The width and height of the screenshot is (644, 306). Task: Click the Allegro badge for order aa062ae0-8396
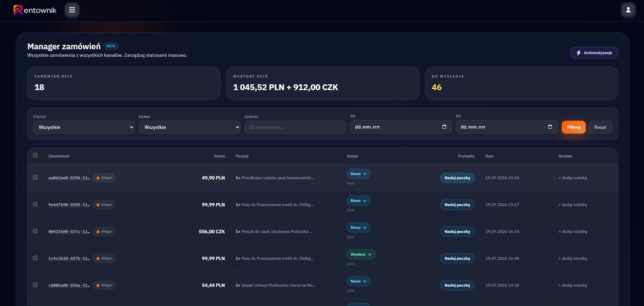104,178
